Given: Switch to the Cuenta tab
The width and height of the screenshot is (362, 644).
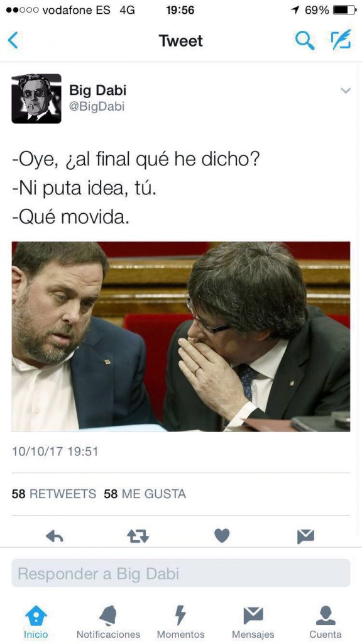Looking at the screenshot, I should click(326, 622).
